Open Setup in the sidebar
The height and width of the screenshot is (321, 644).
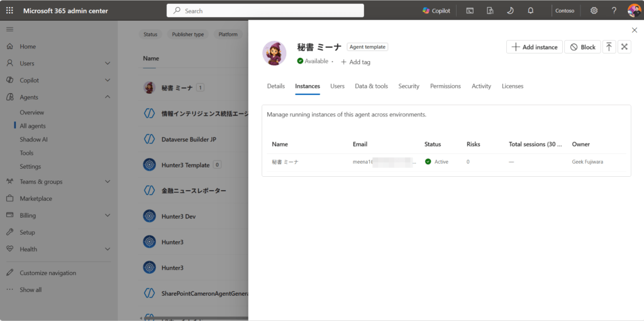(27, 232)
